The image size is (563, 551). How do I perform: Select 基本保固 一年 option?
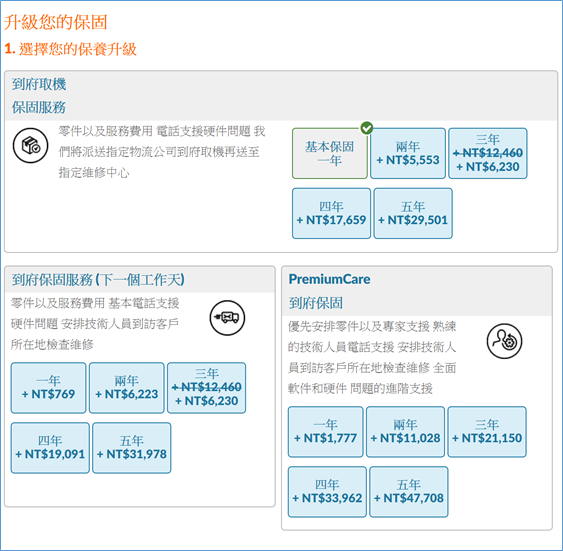[x=330, y=153]
